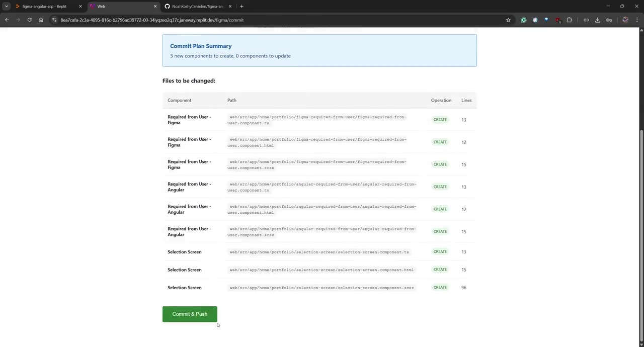
Task: Open the circular pink-blue extension icon
Action: click(x=535, y=20)
